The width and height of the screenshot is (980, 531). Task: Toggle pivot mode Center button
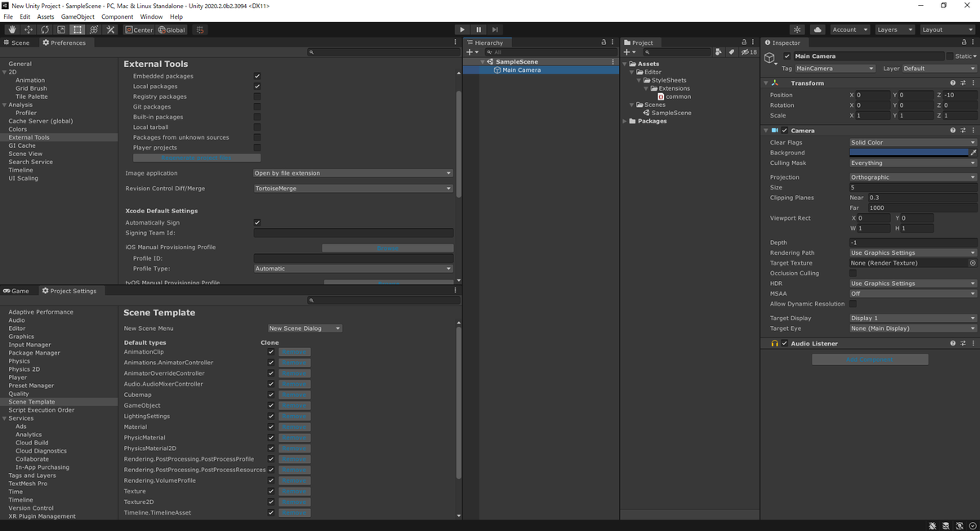(x=140, y=29)
